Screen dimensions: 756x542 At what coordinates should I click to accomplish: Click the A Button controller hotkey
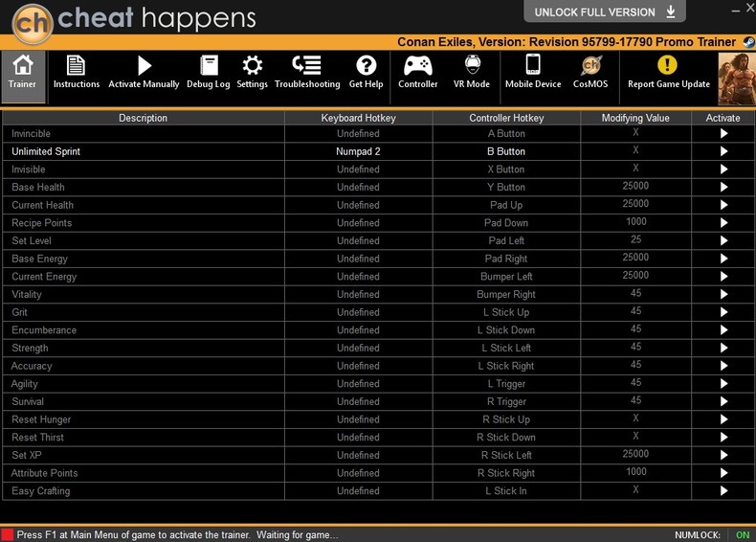click(506, 134)
